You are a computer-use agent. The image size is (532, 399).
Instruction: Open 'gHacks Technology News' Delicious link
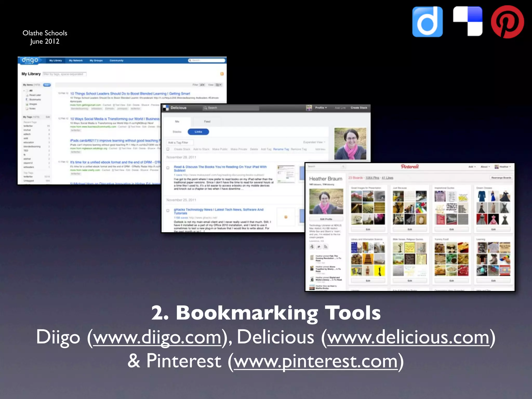(219, 211)
